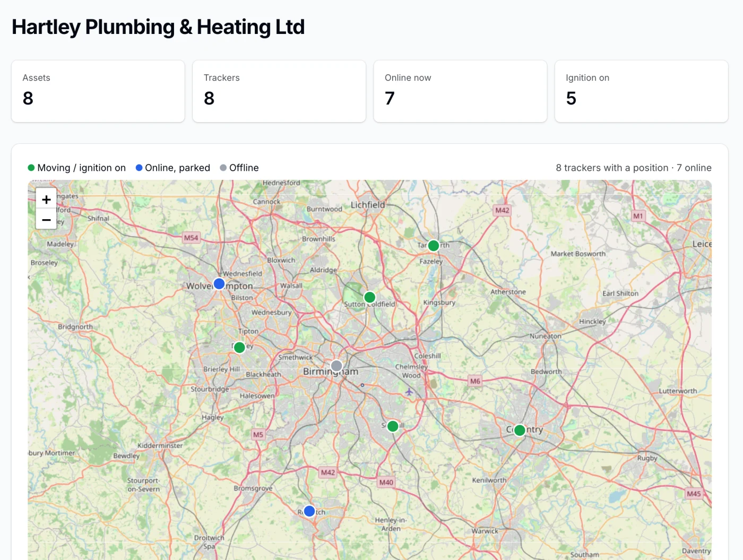Click the Rugby label on the map
The width and height of the screenshot is (743, 560).
pyautogui.click(x=647, y=458)
